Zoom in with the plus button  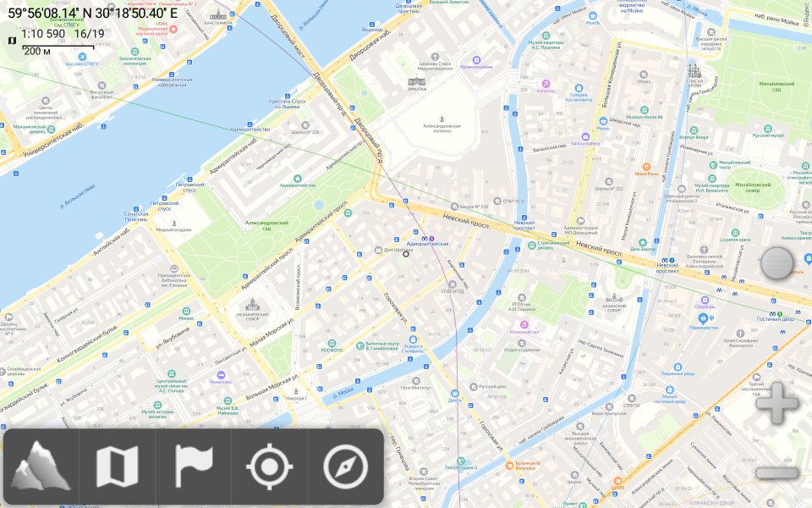776,403
